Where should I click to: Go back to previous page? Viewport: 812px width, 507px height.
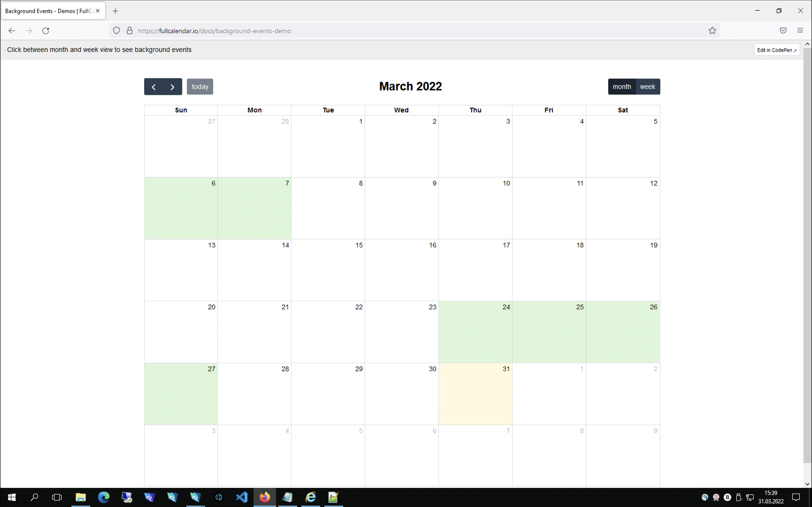[12, 31]
